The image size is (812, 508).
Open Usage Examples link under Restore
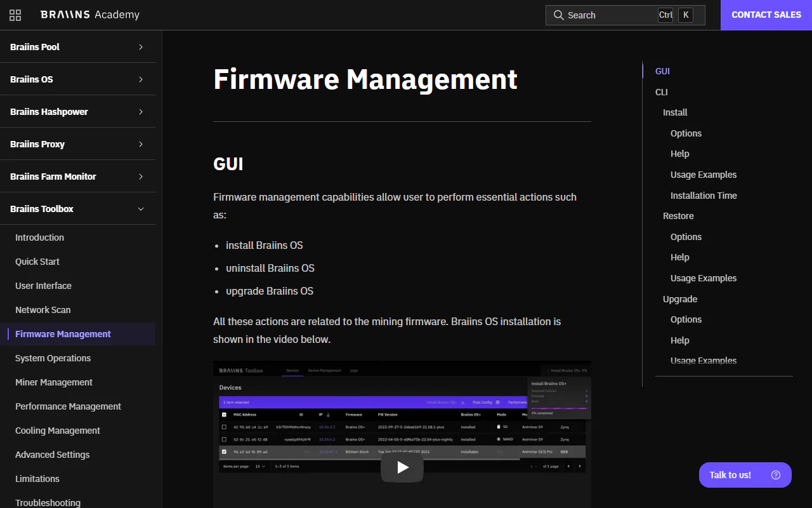click(x=704, y=278)
